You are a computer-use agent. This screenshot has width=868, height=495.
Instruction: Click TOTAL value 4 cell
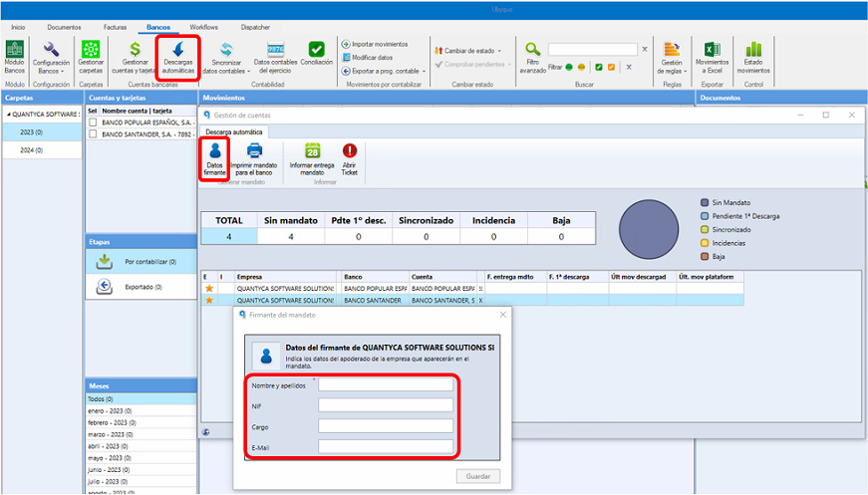tap(229, 237)
